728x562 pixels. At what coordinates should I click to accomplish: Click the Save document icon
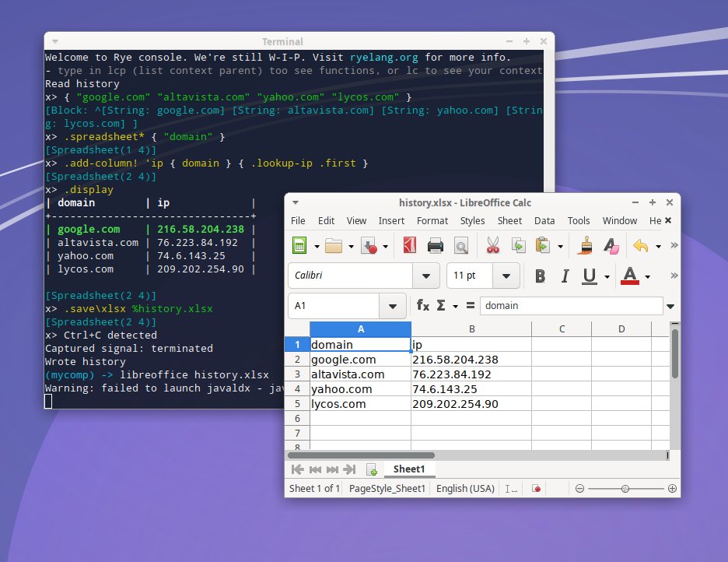click(x=369, y=246)
